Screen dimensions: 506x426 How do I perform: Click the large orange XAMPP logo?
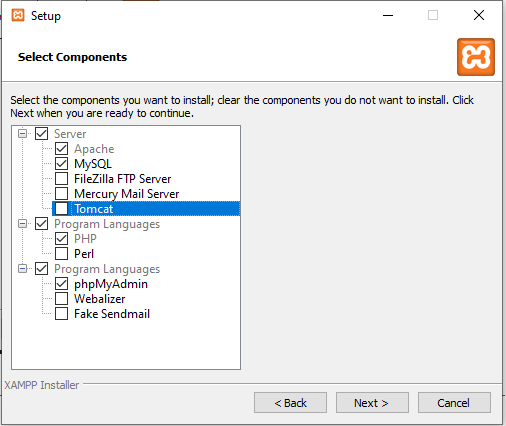pyautogui.click(x=476, y=57)
